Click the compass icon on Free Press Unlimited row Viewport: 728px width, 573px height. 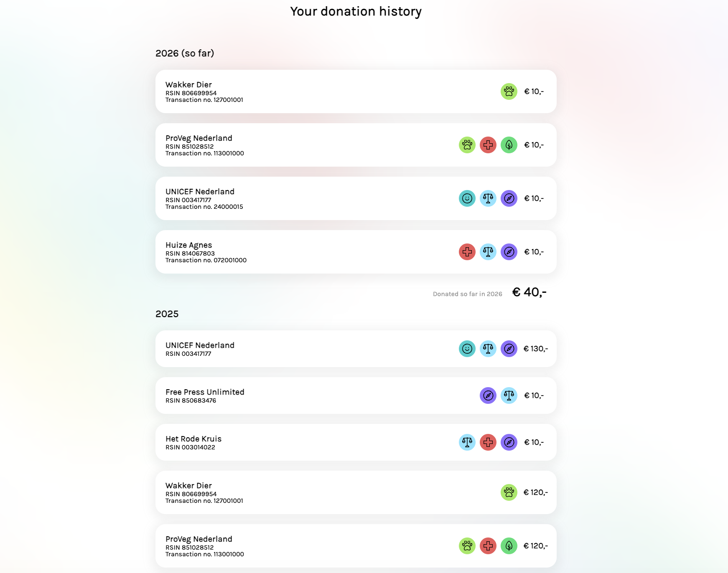point(488,396)
